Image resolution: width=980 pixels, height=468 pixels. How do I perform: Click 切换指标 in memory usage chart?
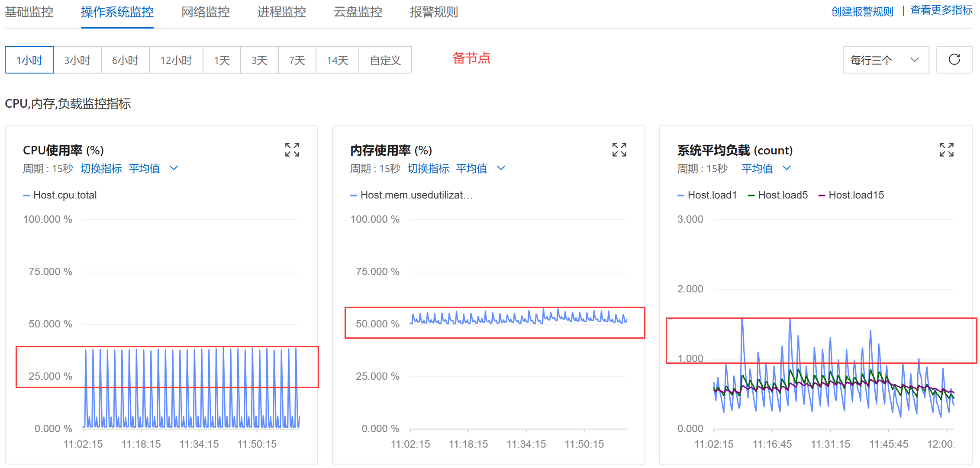[428, 168]
